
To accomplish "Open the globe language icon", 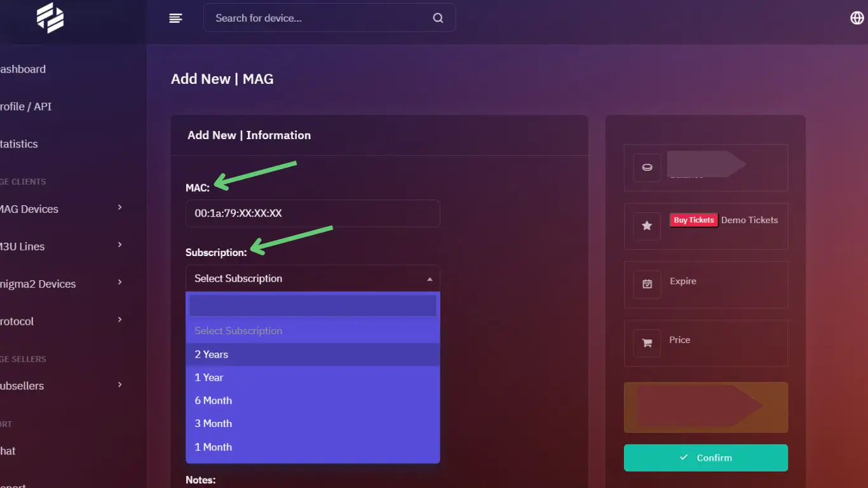I will pos(857,18).
